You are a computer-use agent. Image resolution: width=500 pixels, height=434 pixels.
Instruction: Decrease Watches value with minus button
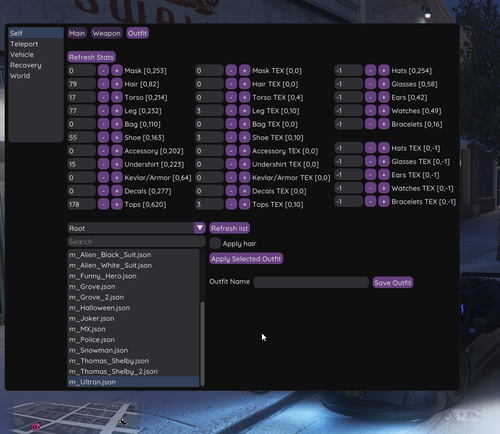[x=370, y=111]
